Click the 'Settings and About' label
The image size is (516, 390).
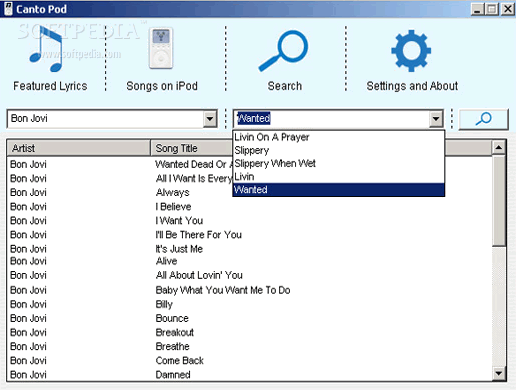tap(412, 86)
